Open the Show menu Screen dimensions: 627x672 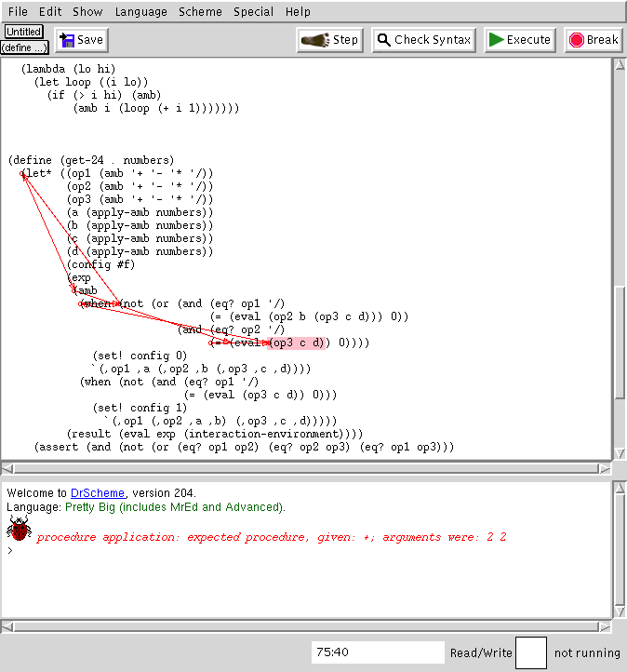coord(87,11)
